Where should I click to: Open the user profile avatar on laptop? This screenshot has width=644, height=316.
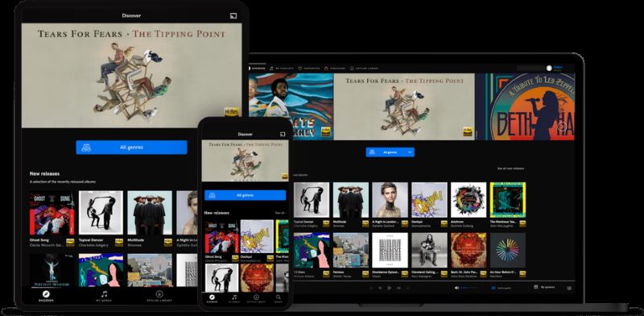click(549, 69)
